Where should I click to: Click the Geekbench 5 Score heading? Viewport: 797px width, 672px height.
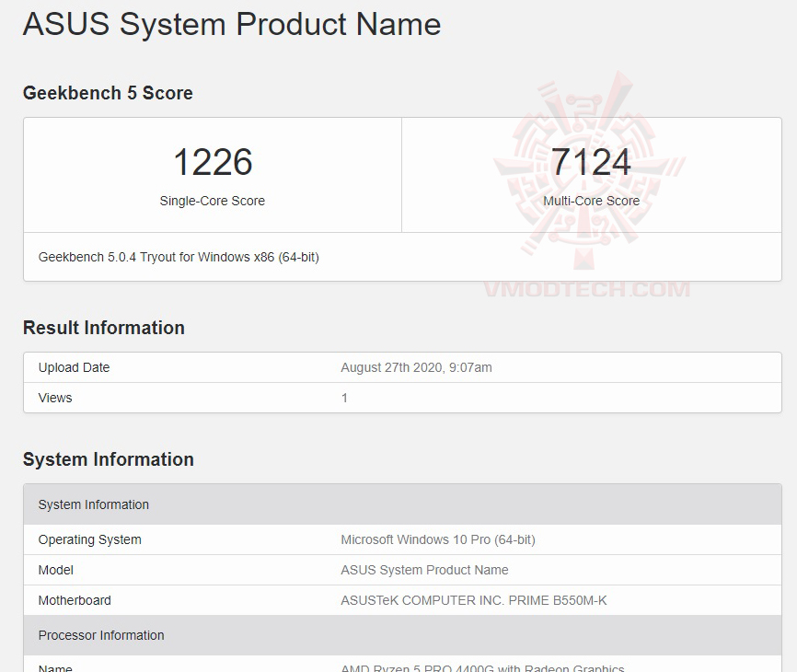pos(109,93)
